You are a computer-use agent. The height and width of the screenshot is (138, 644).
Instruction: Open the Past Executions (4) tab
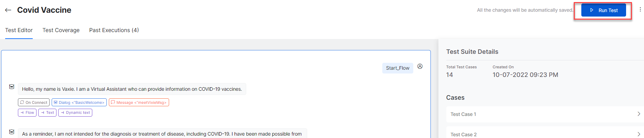(114, 30)
